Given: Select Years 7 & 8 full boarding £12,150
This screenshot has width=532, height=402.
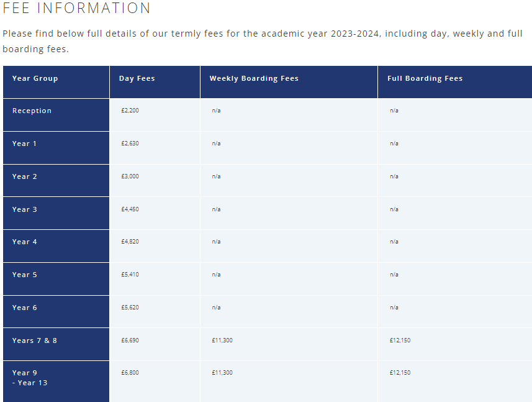Looking at the screenshot, I should (x=400, y=340).
